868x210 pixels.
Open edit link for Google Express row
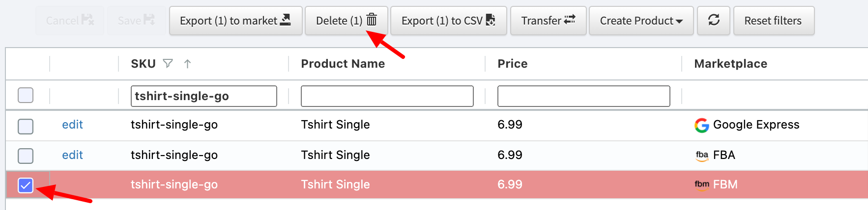(72, 125)
